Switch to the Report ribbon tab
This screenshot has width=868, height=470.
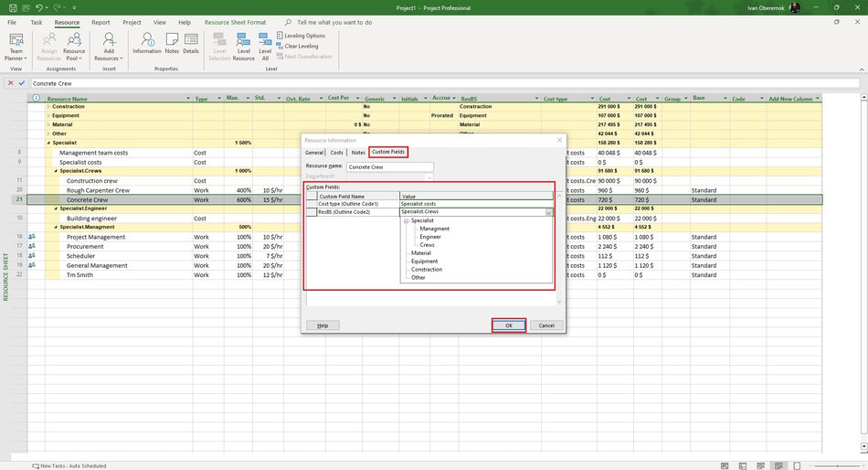point(101,22)
